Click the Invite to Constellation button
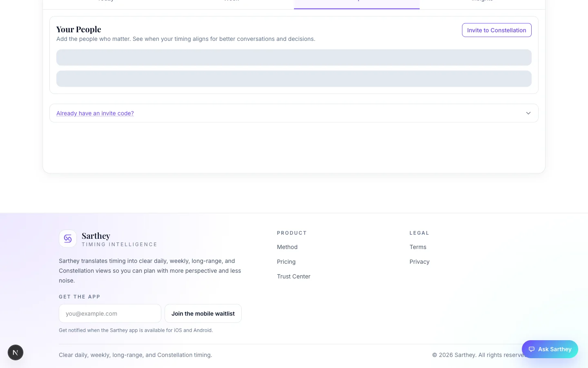Screen dimensions: 588x368 (497, 30)
